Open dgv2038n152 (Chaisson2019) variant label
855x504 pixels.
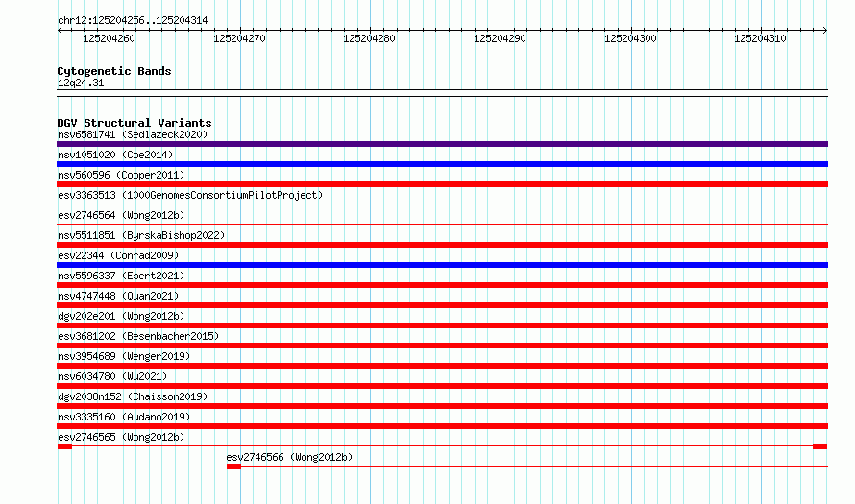coord(133,396)
